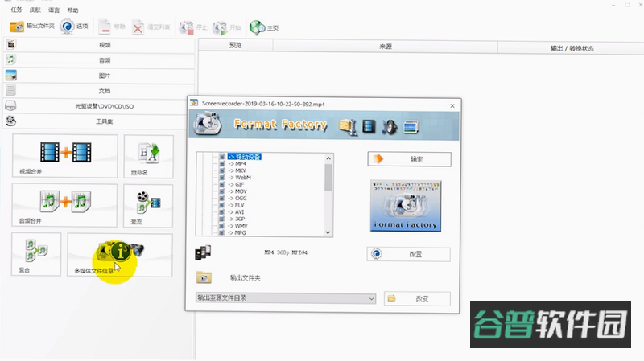Open the 混流 mux tool
The height and width of the screenshot is (361, 644).
point(148,206)
